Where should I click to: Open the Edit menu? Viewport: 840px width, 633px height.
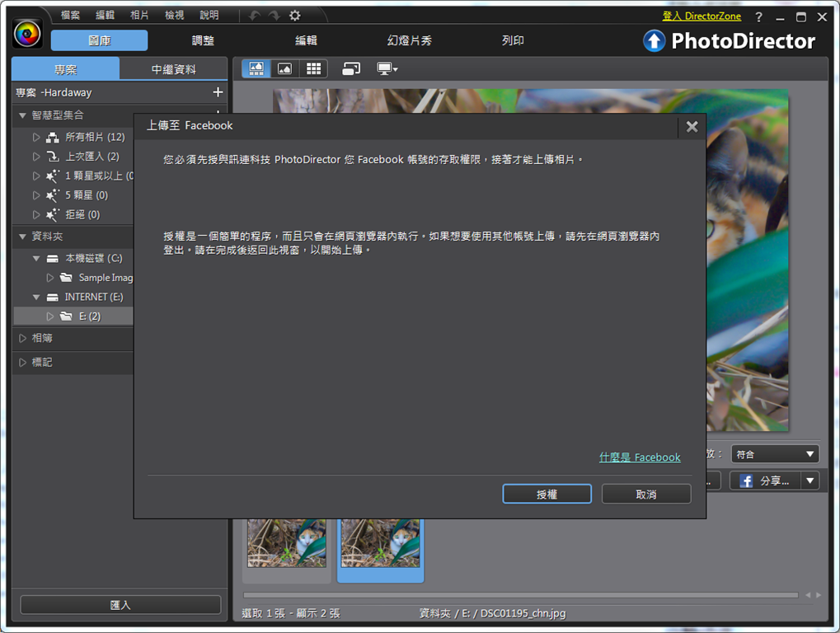[x=105, y=15]
